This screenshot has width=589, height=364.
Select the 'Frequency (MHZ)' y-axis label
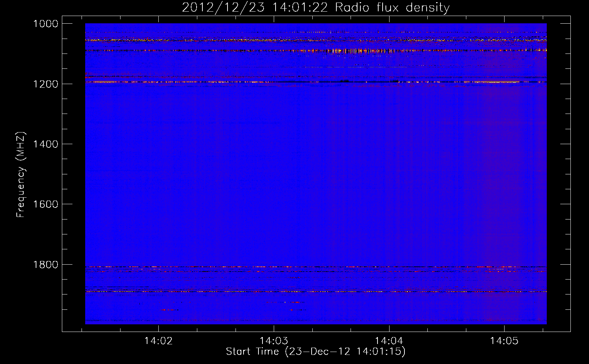[21, 175]
